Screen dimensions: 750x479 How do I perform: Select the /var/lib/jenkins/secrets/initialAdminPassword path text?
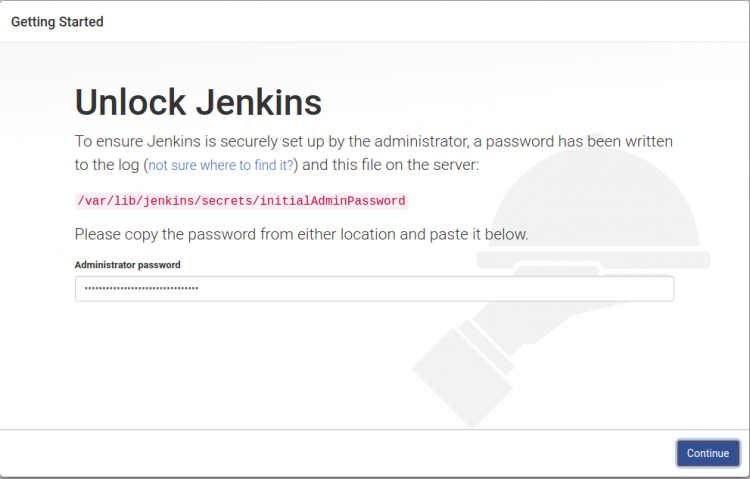tap(242, 201)
